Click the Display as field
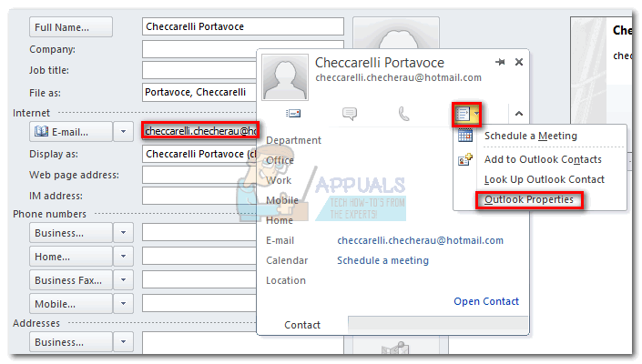Viewport: 642px width, 364px height. tap(199, 154)
